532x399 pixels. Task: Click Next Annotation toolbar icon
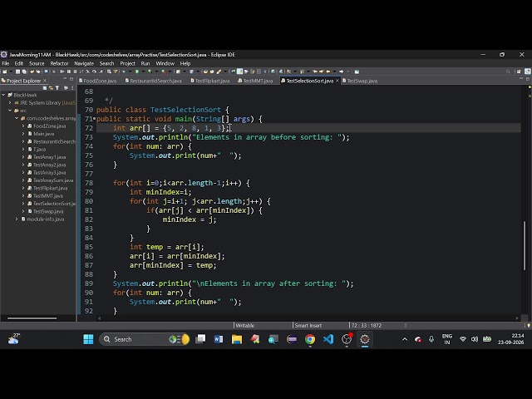(x=288, y=71)
